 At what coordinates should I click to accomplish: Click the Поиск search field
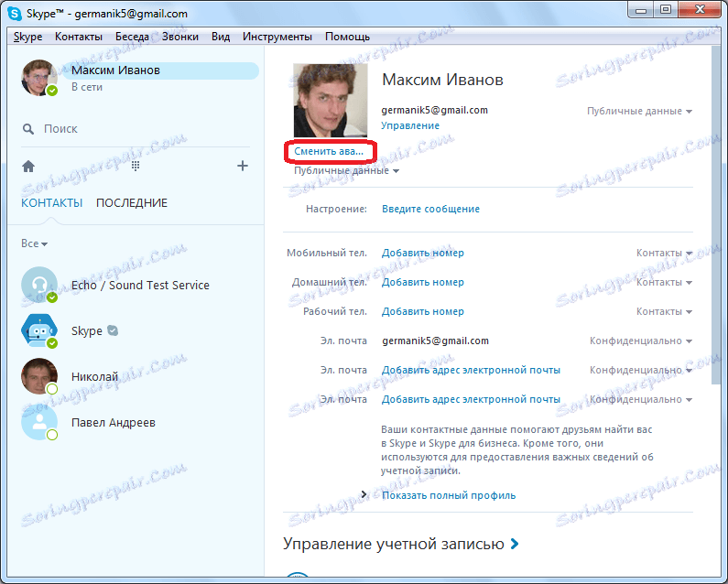pyautogui.click(x=135, y=129)
